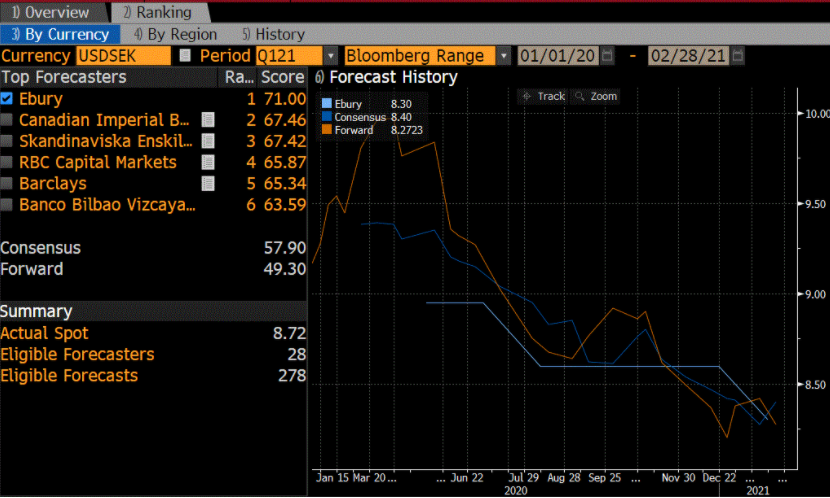The width and height of the screenshot is (830, 498).
Task: Expand the Period dropdown arrow
Action: (x=330, y=56)
